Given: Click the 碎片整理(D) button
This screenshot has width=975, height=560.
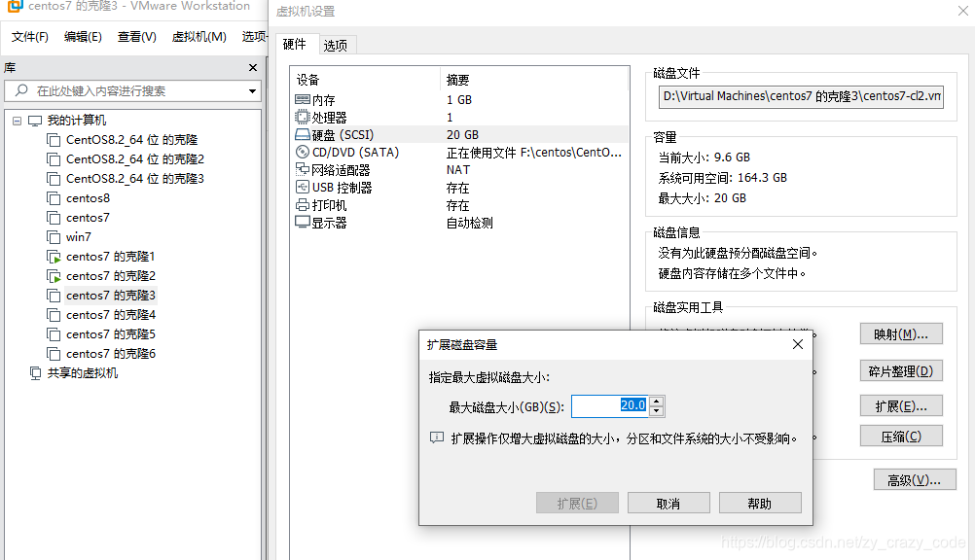Looking at the screenshot, I should click(901, 371).
